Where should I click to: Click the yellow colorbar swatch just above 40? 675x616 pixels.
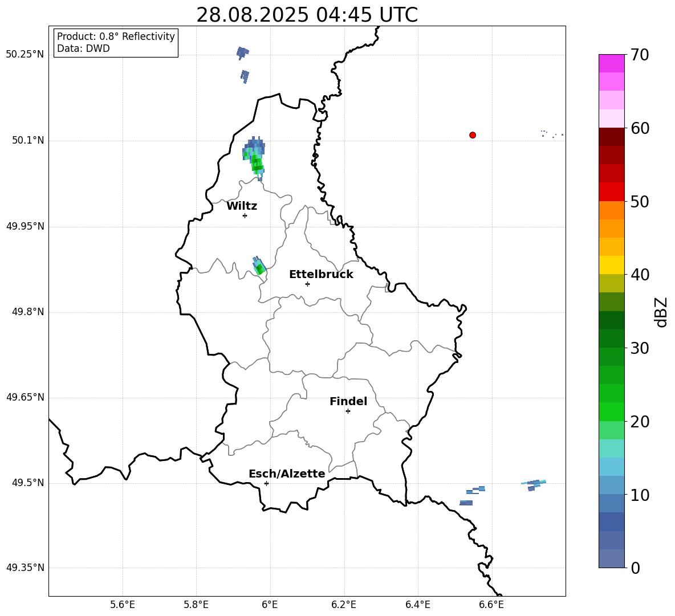(612, 265)
